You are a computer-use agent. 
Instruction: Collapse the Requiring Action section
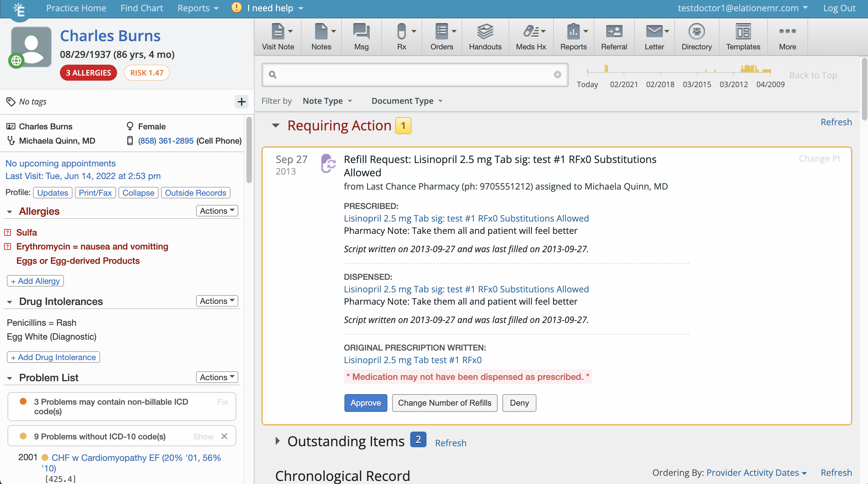(276, 126)
